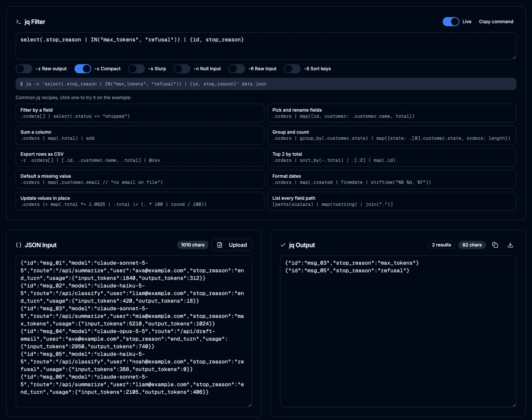Enable the -S Sort keys toggle
Viewport: 532px width, 420px height.
coord(292,69)
